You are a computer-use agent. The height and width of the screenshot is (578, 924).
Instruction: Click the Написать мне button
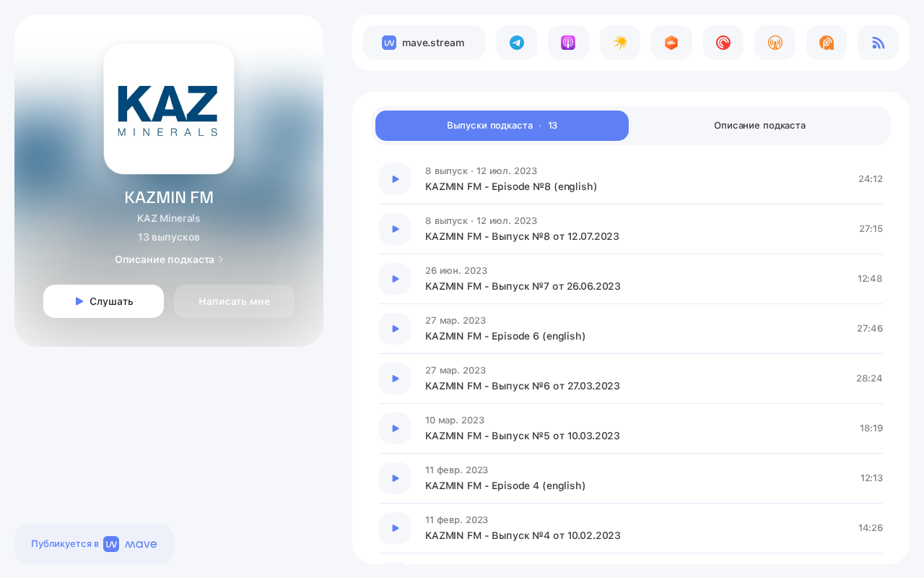pyautogui.click(x=234, y=301)
